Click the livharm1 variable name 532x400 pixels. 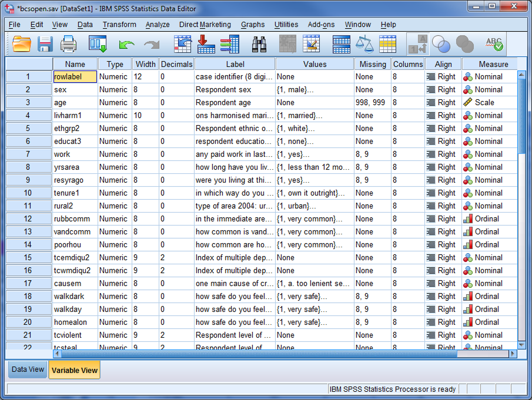pyautogui.click(x=68, y=116)
